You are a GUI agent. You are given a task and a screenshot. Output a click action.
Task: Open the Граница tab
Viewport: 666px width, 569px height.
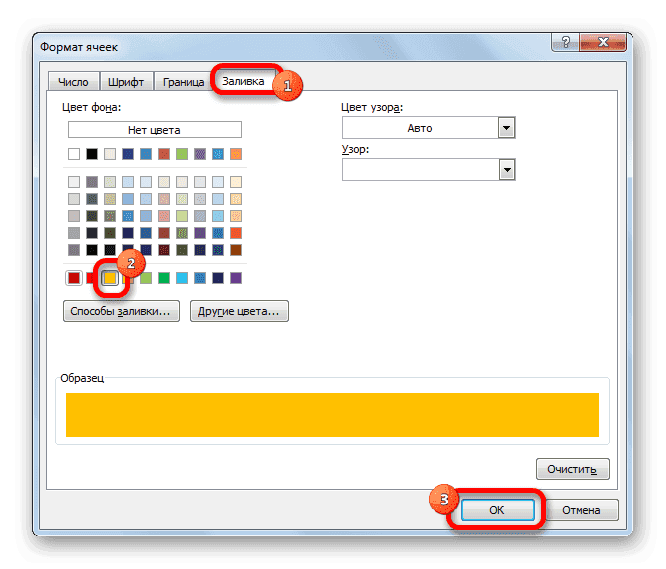(x=183, y=82)
